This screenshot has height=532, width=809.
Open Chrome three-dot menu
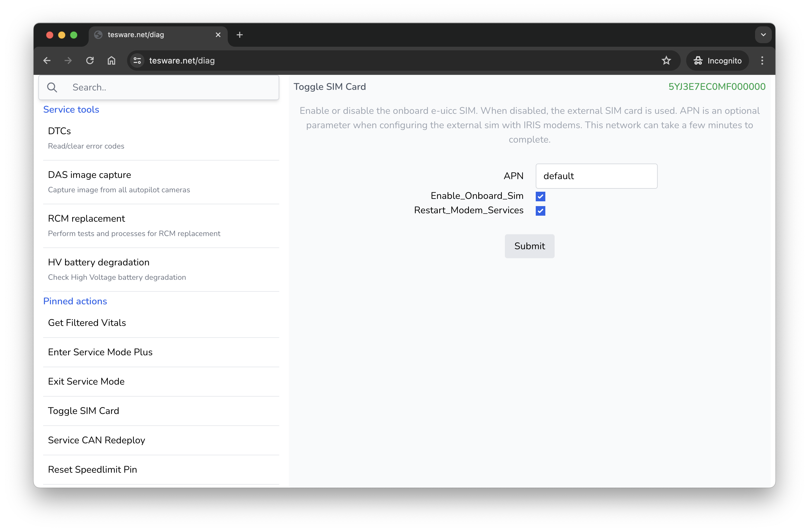(x=762, y=61)
